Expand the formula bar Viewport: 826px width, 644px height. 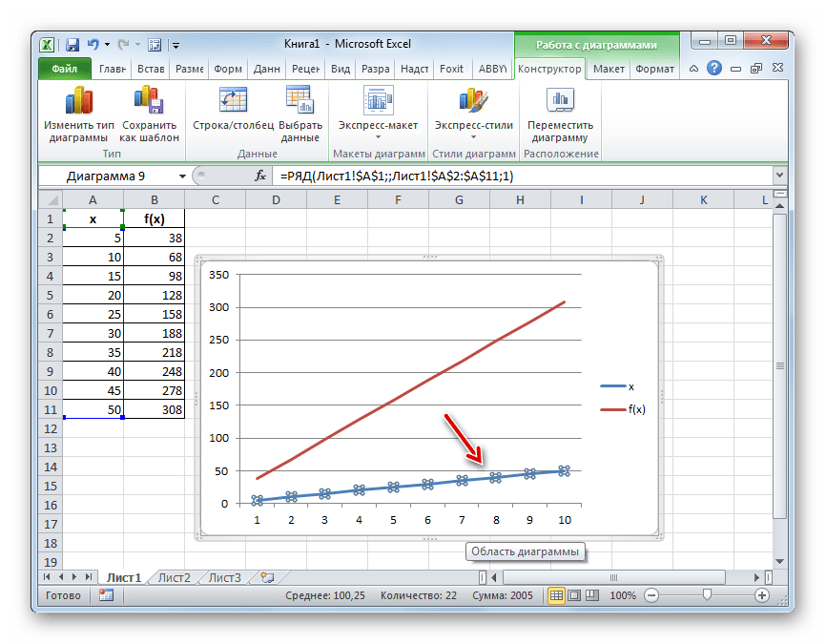(779, 176)
